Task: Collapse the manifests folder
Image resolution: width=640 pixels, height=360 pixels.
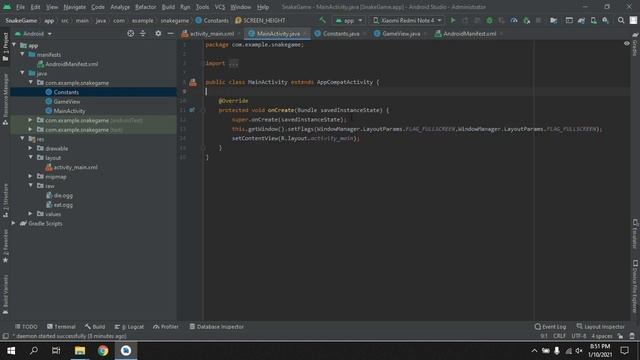Action: (x=22, y=54)
